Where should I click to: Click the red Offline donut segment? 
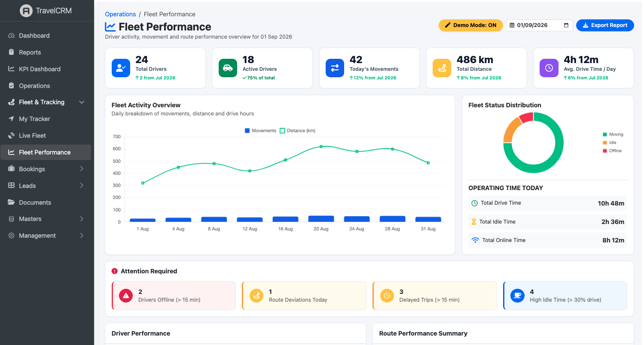click(527, 117)
